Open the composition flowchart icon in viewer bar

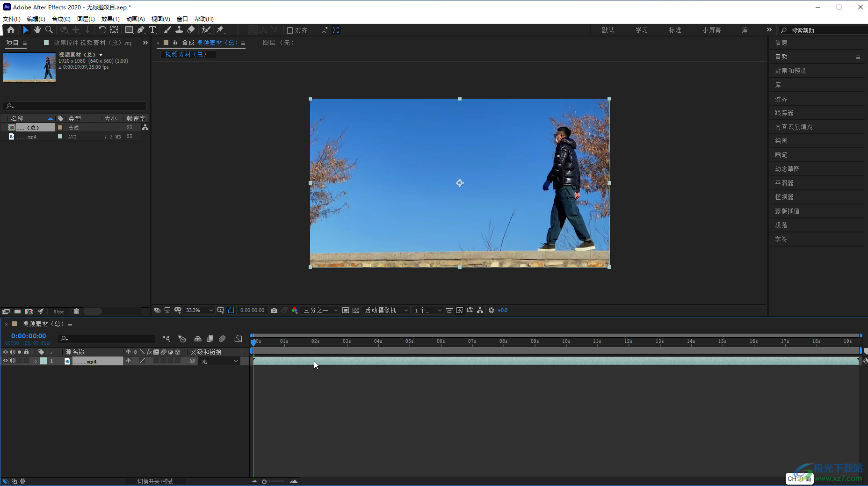(x=480, y=311)
